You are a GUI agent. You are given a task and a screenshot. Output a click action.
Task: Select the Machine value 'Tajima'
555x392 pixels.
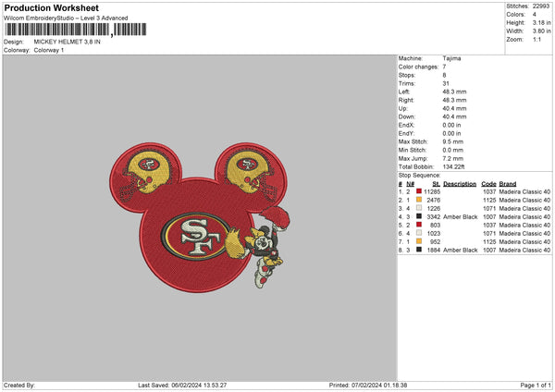451,58
